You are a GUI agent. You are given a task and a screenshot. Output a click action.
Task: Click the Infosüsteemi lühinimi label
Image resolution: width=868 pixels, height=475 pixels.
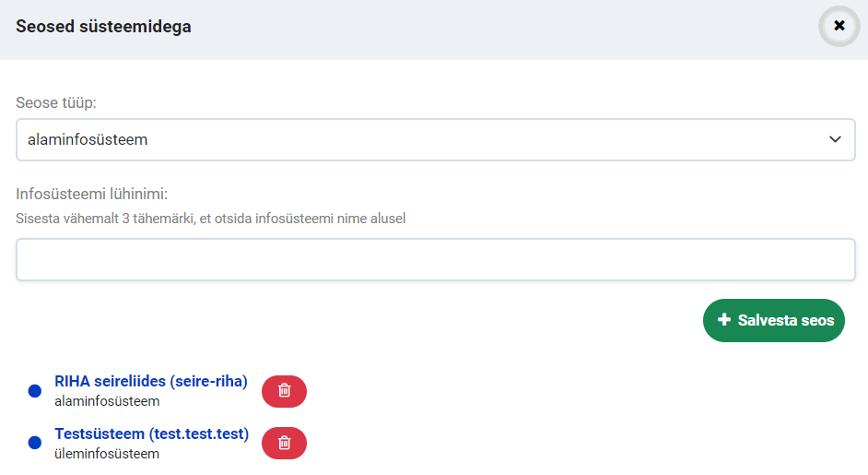(x=98, y=194)
